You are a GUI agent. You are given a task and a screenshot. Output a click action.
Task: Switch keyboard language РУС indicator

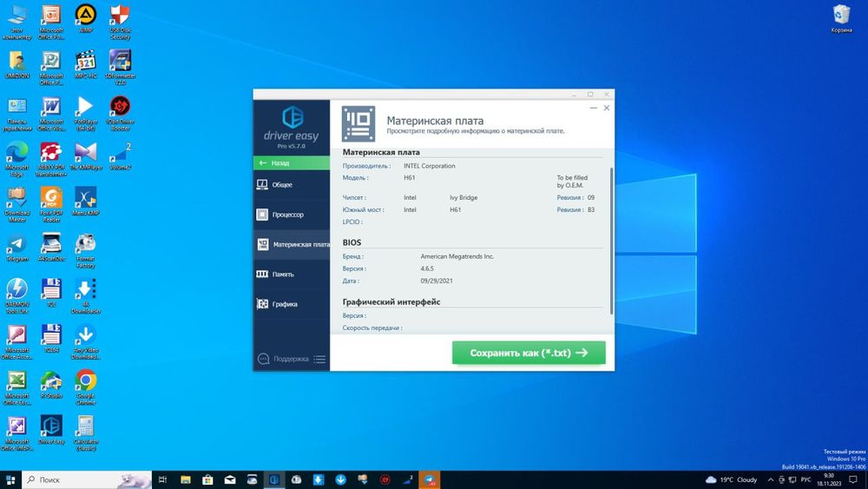[806, 479]
